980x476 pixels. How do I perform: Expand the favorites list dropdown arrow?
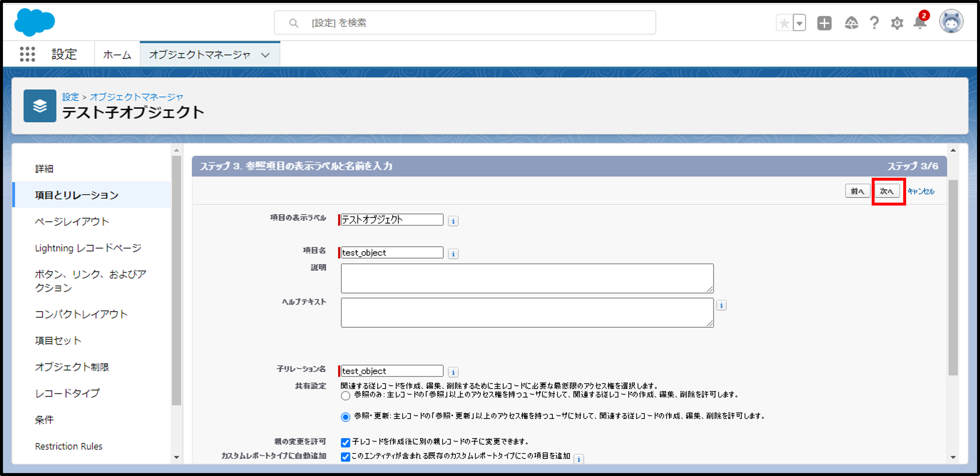(799, 23)
